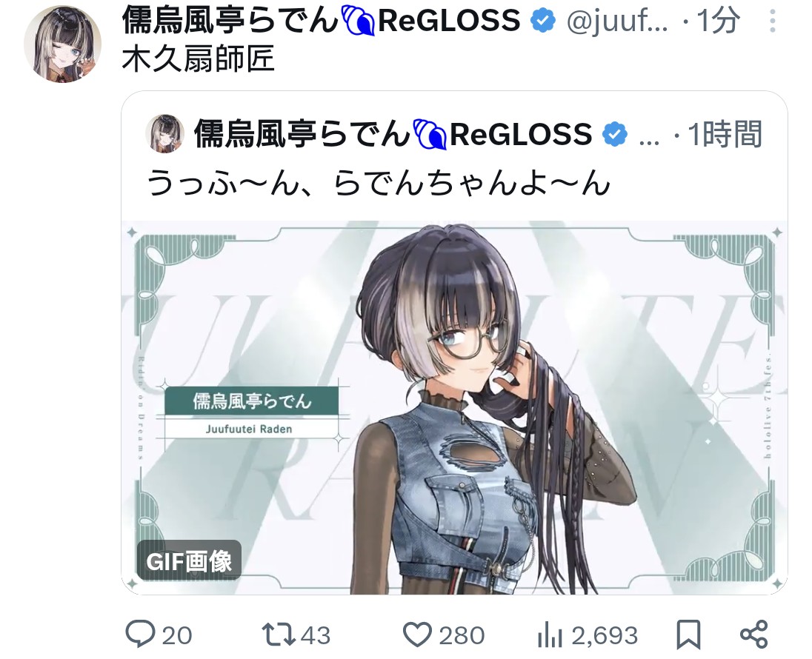Image resolution: width=812 pixels, height=659 pixels.
Task: Like the post with the heart icon
Action: click(x=417, y=635)
